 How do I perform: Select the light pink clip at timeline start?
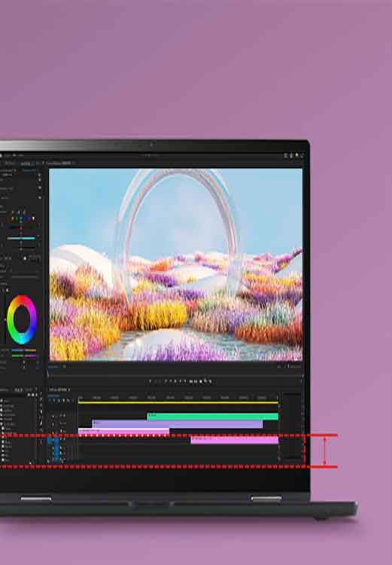tap(123, 431)
